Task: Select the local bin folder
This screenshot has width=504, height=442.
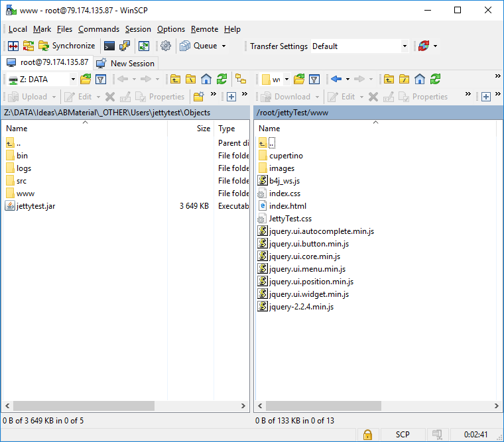Action: point(17,156)
